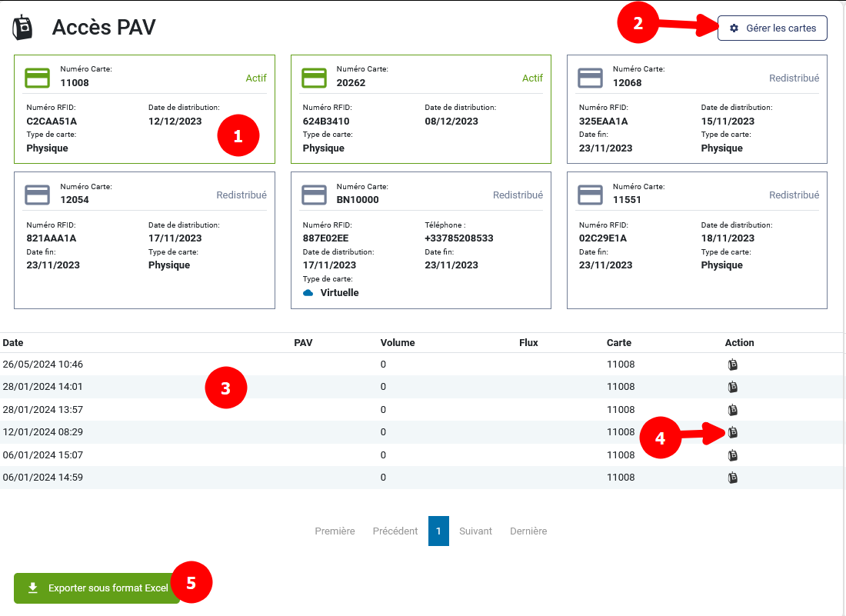Export the table with Exporter sous format Excel

[x=97, y=588]
